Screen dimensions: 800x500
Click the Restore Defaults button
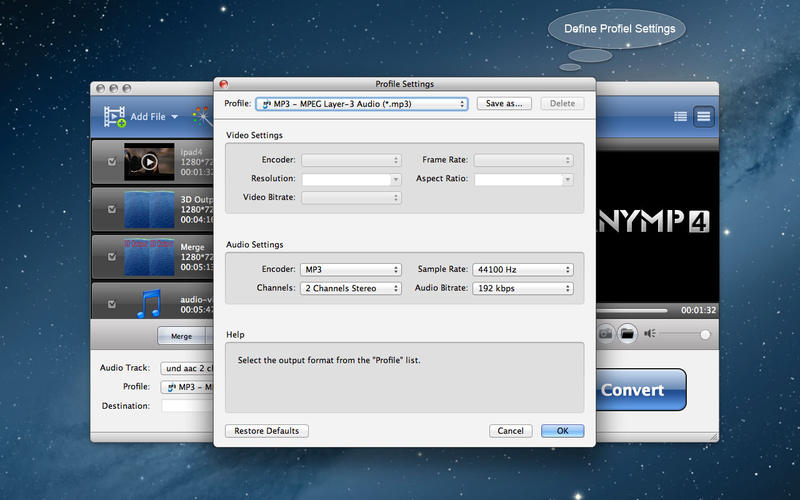coord(267,431)
